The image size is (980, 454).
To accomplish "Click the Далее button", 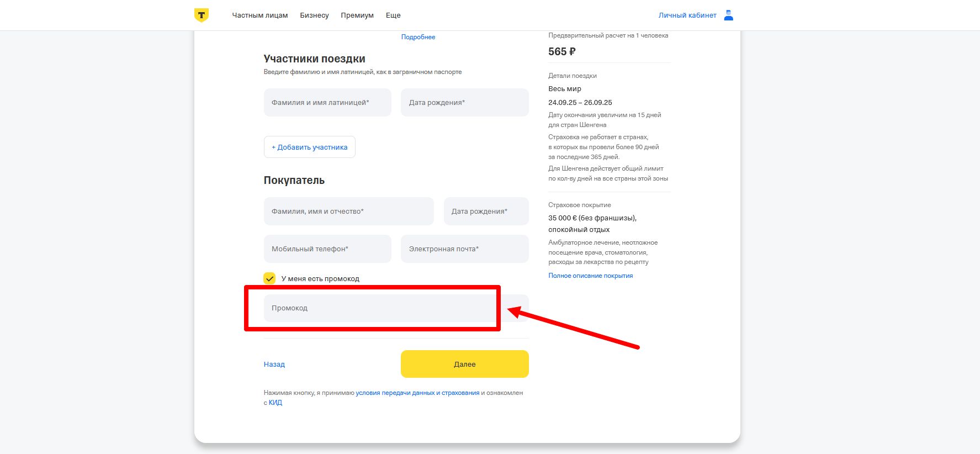I will [x=464, y=364].
